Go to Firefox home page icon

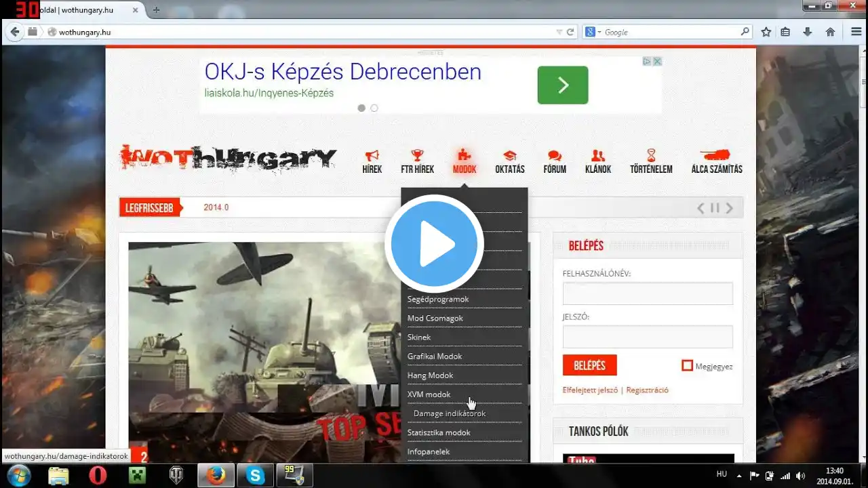(x=830, y=32)
